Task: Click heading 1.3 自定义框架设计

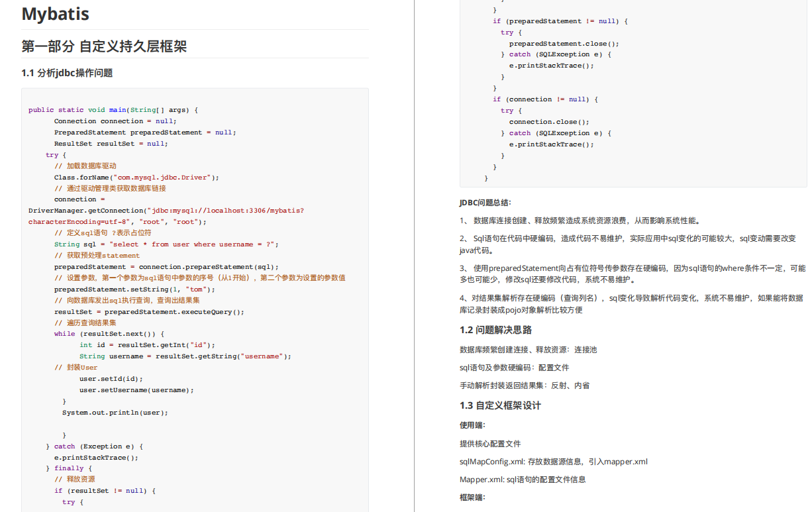Action: point(500,405)
